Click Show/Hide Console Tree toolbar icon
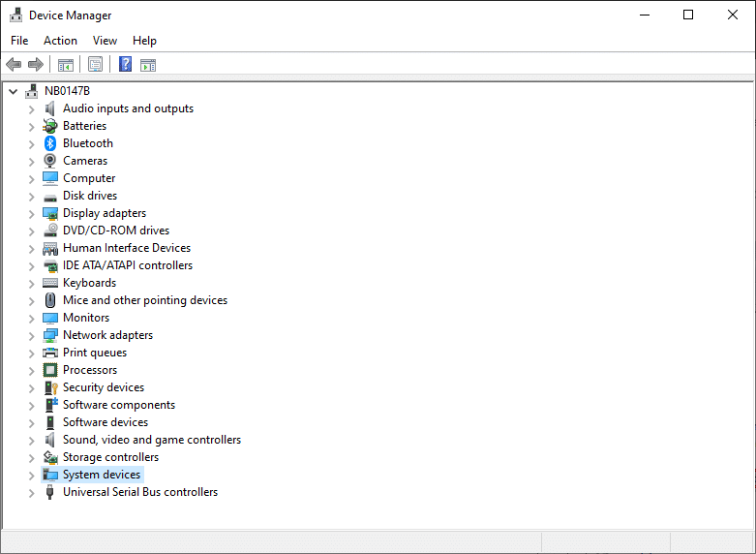This screenshot has height=554, width=756. point(66,65)
